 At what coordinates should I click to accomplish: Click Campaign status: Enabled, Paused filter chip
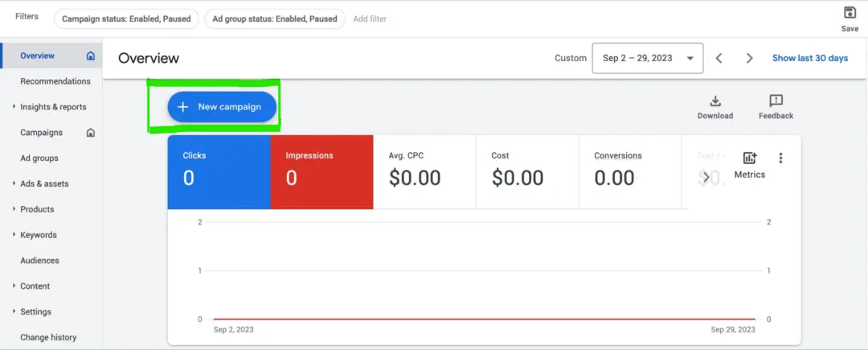tap(126, 19)
